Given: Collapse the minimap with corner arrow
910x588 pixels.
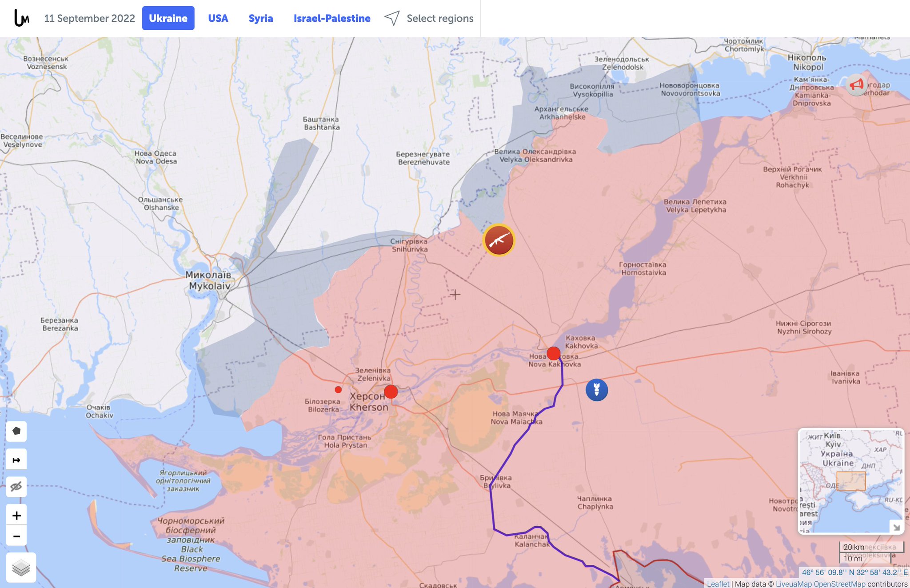Looking at the screenshot, I should (x=896, y=527).
